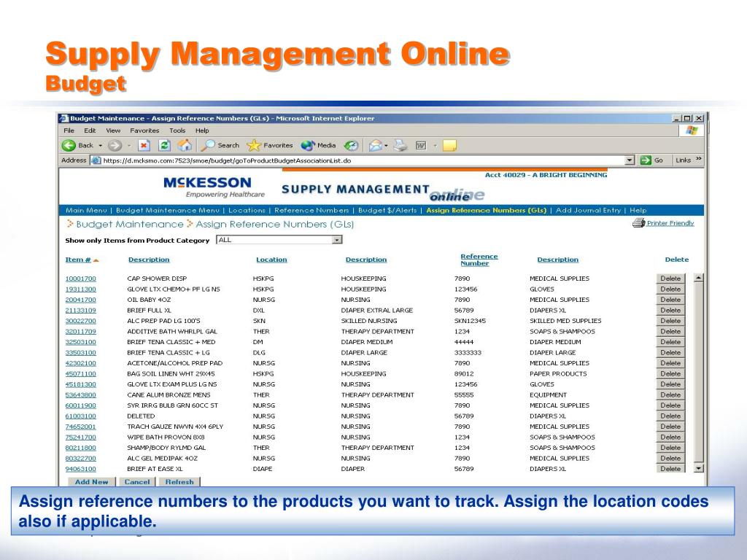Click the Mail envelope toolbar icon
The height and width of the screenshot is (560, 747).
click(376, 145)
